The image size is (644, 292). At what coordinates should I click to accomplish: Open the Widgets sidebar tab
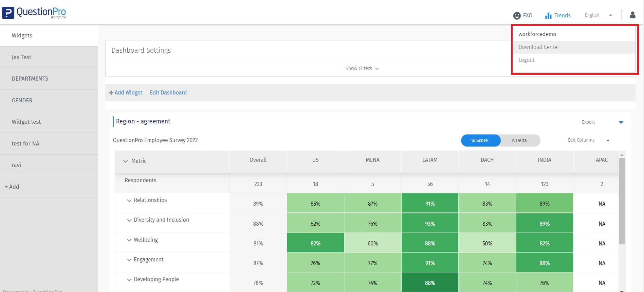click(49, 35)
